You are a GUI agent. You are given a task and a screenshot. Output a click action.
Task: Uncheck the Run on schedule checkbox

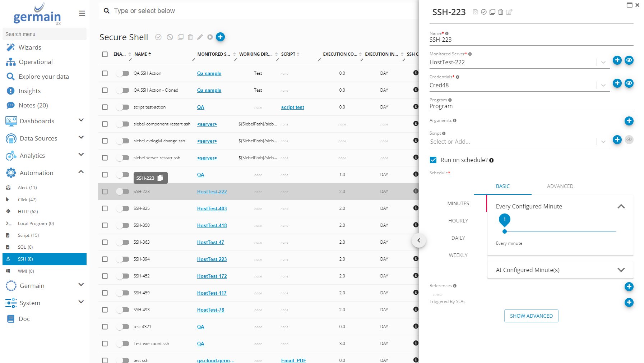coord(434,160)
